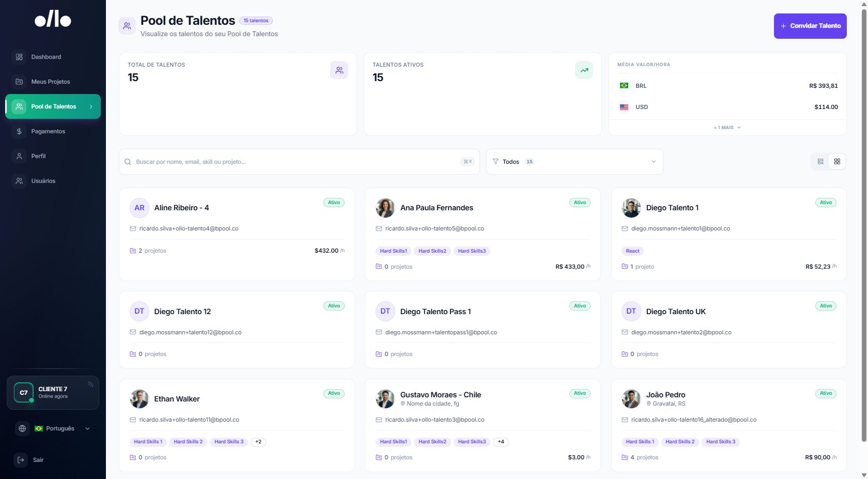Click the Talentos Ativos trend icon
868x479 pixels.
pos(584,70)
